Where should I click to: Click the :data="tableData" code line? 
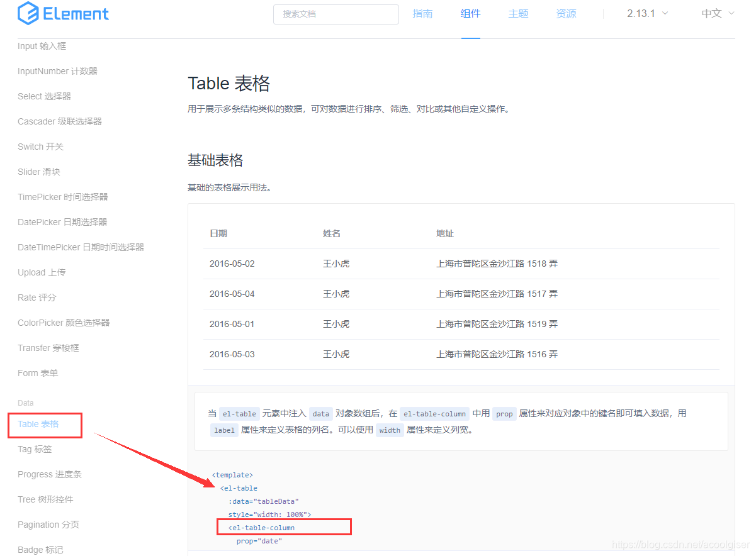click(263, 501)
